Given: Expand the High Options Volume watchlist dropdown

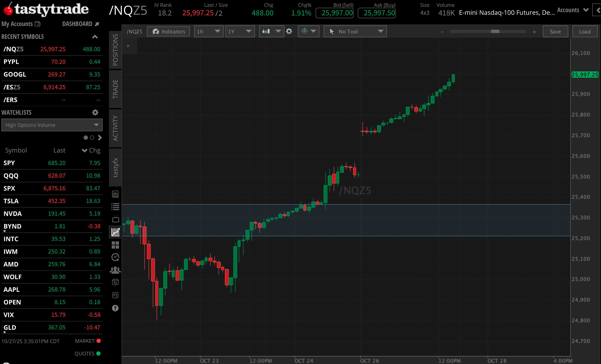Looking at the screenshot, I should click(52, 125).
